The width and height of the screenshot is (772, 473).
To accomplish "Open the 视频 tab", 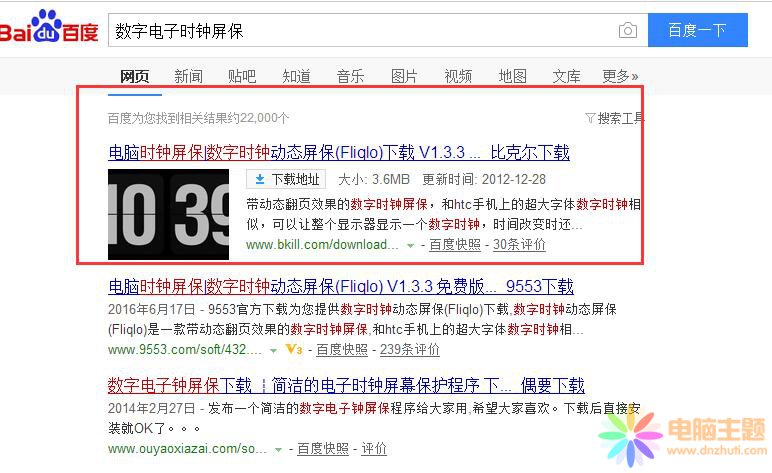I will point(458,76).
